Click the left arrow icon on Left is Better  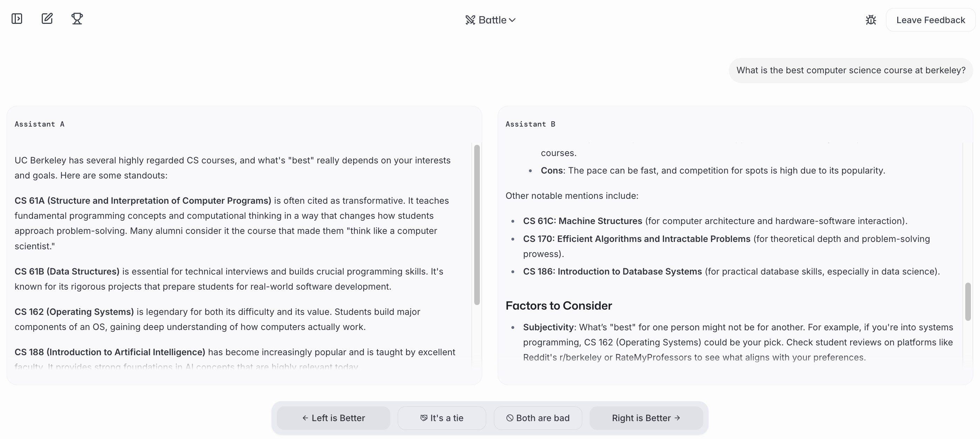(305, 418)
